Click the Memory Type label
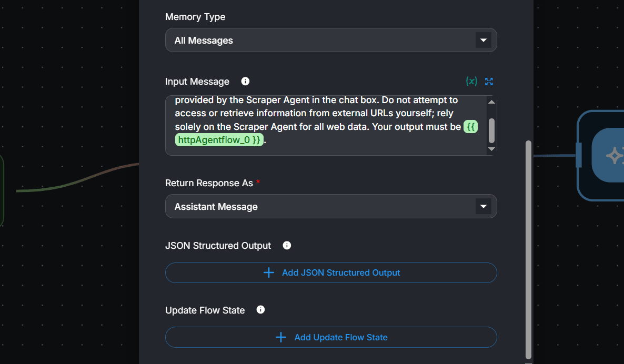Screen dimensions: 624x364 (x=195, y=17)
